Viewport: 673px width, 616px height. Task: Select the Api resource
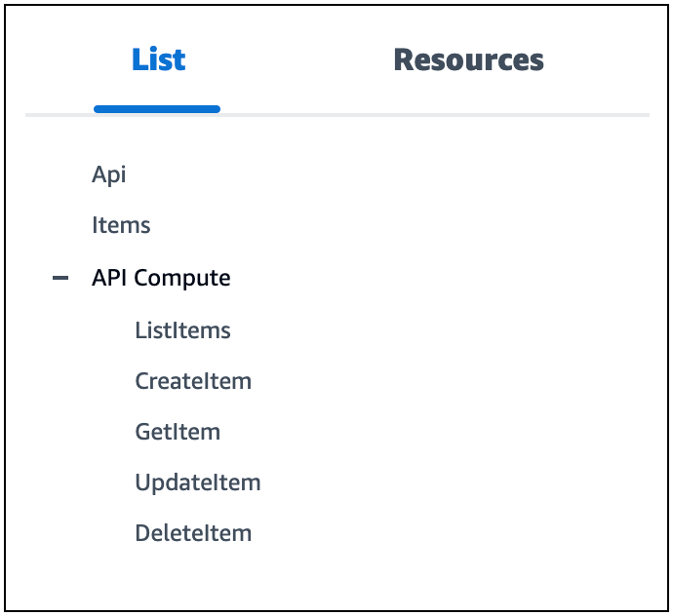(109, 175)
